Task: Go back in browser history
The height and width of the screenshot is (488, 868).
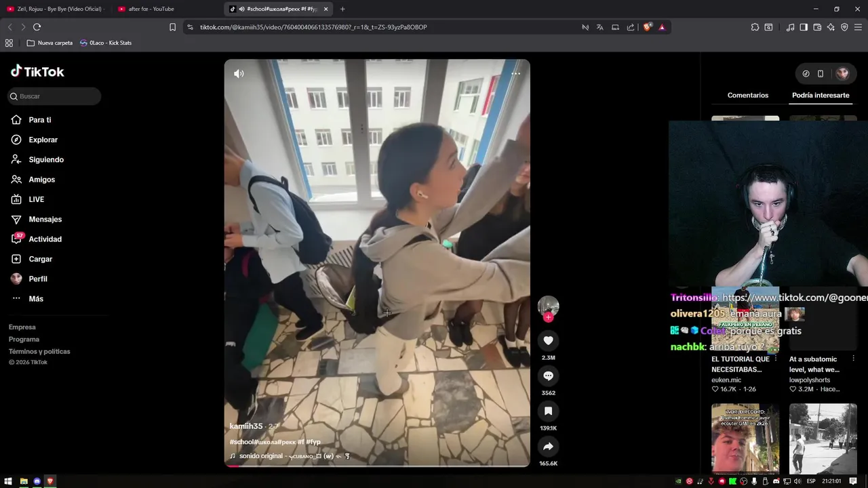Action: pyautogui.click(x=9, y=27)
